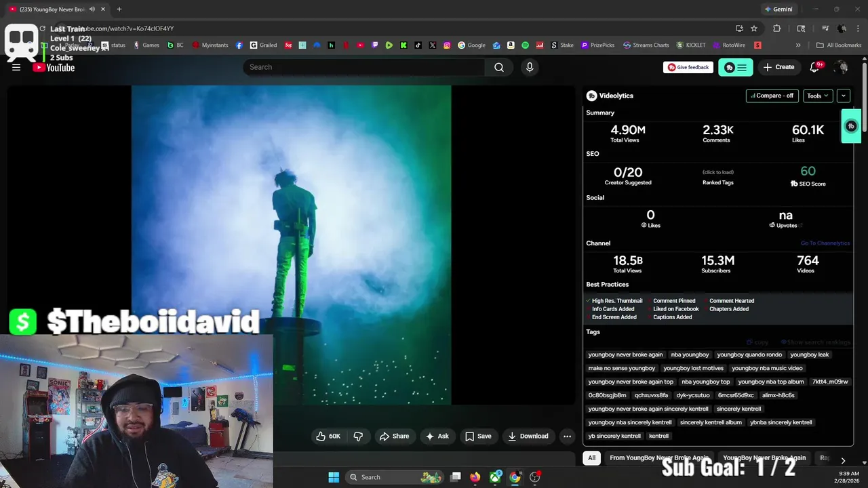Open the PrizePicks bookmark
This screenshot has height=488, width=868.
(x=597, y=45)
